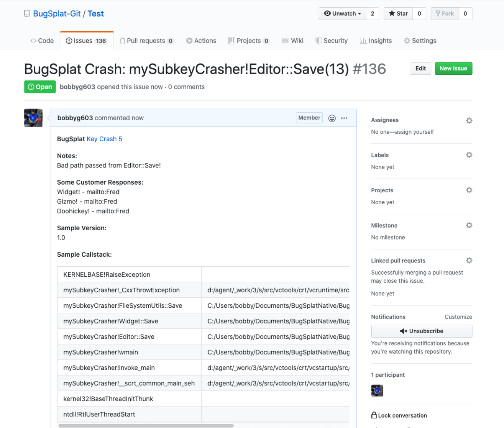
Task: Click bobbyg603 in the issue header
Action: tap(77, 87)
